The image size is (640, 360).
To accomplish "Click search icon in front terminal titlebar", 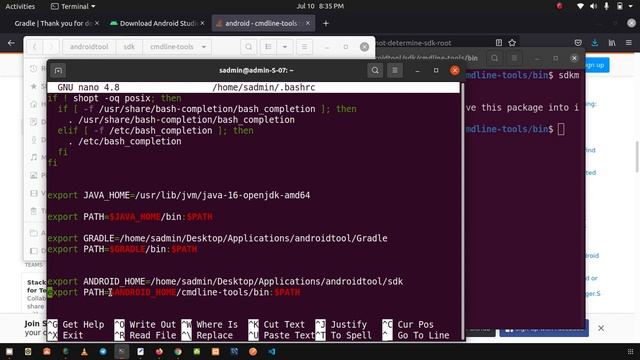I will pyautogui.click(x=375, y=71).
